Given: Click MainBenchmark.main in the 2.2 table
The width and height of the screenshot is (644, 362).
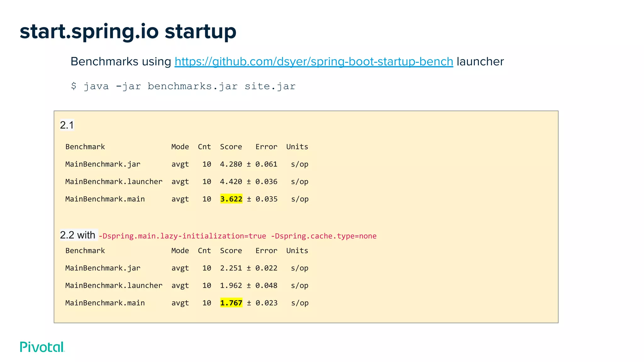Looking at the screenshot, I should 105,303.
